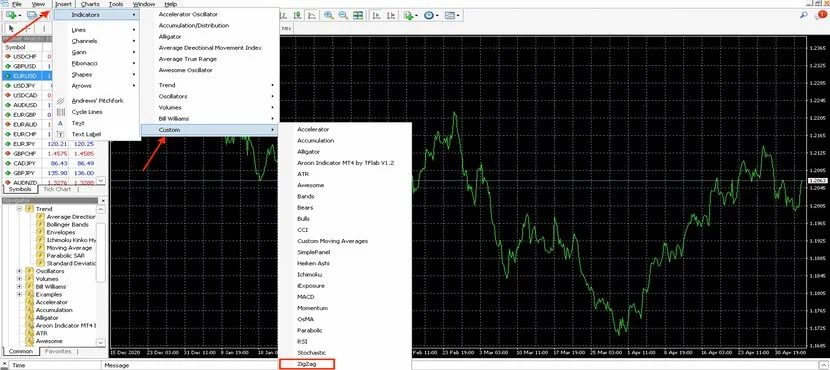
Task: Select Aroon Indicator MT4 by TFlab V1.2
Action: (x=346, y=163)
